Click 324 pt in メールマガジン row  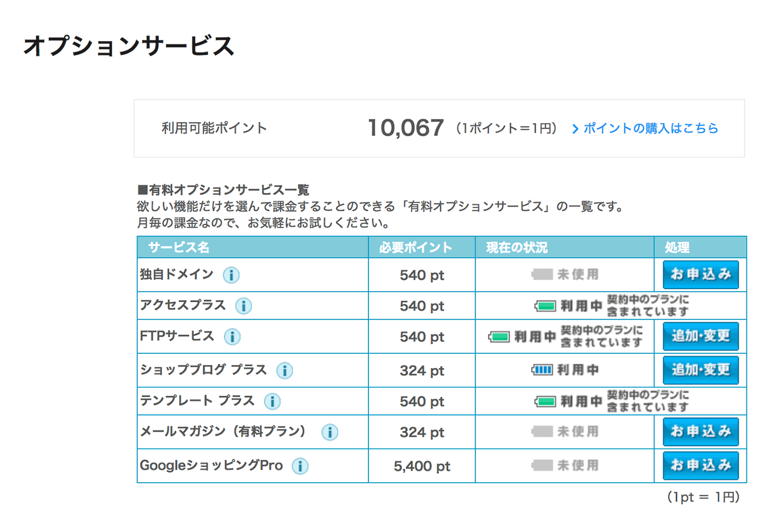click(x=422, y=432)
